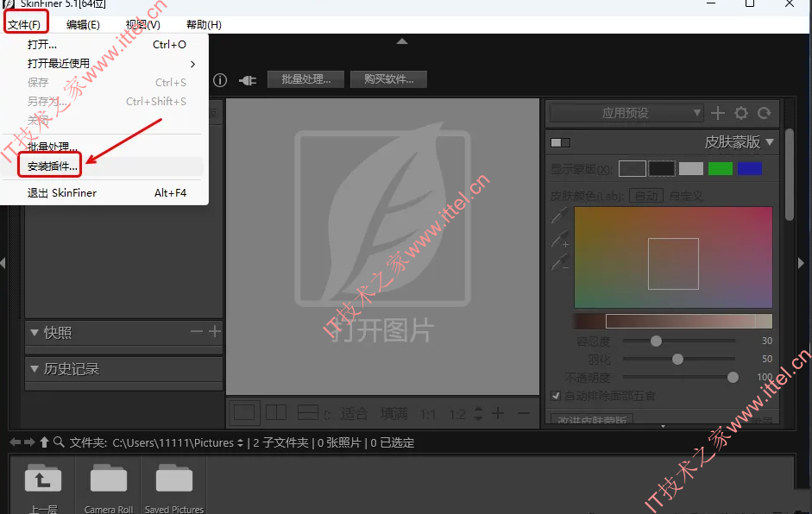Adjust the 容忍度 slider handle
812x514 pixels.
(656, 341)
